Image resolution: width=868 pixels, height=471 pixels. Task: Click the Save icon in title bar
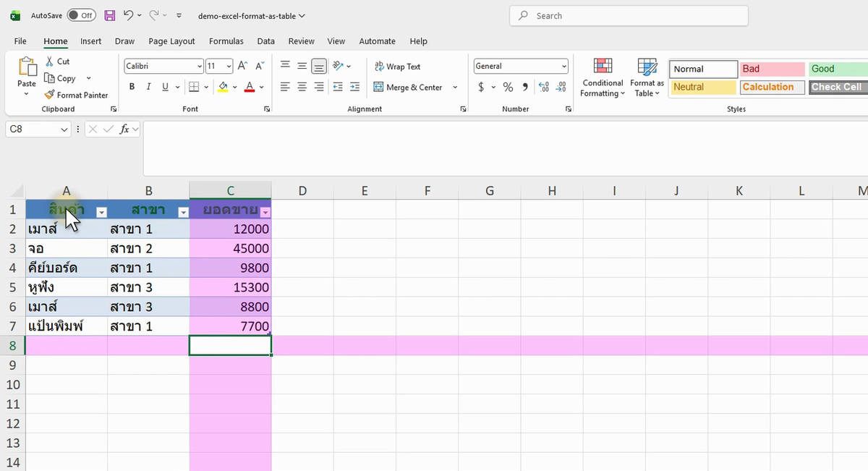(x=109, y=15)
